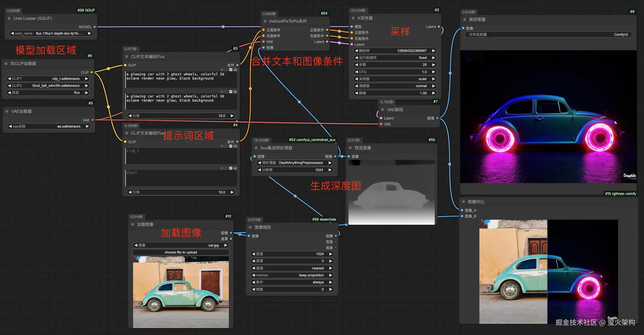Click the choose file to upload button
This screenshot has height=335, width=644.
(x=181, y=252)
